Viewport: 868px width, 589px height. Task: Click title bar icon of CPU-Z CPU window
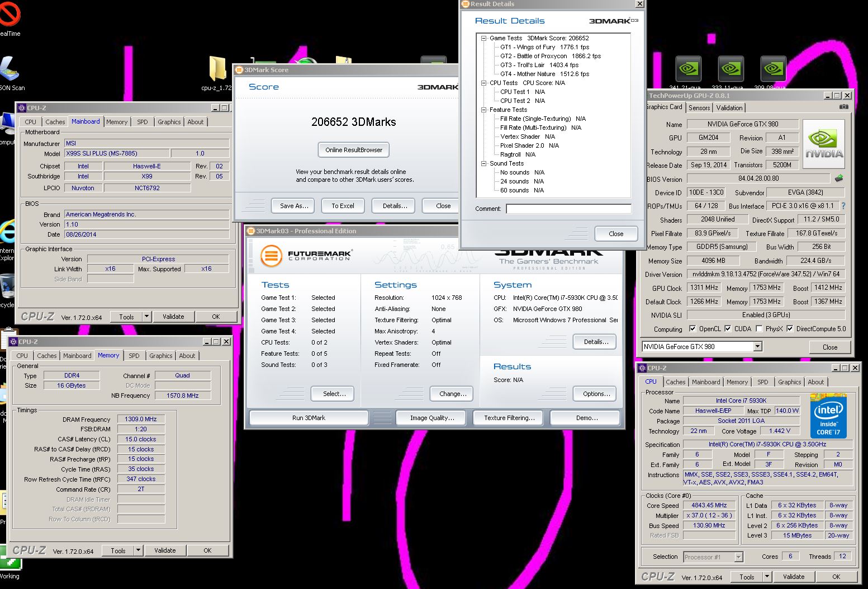pos(642,368)
